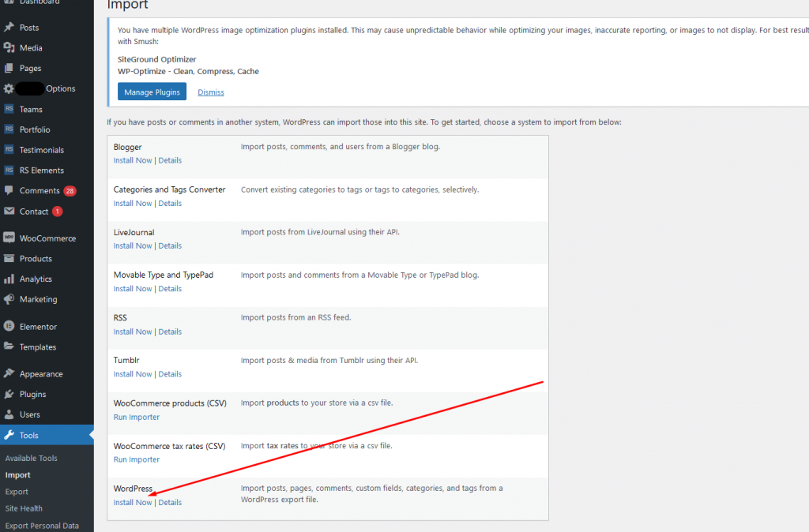Click the RS icon beside Teams
Viewport: 809px width, 532px height.
[9, 109]
